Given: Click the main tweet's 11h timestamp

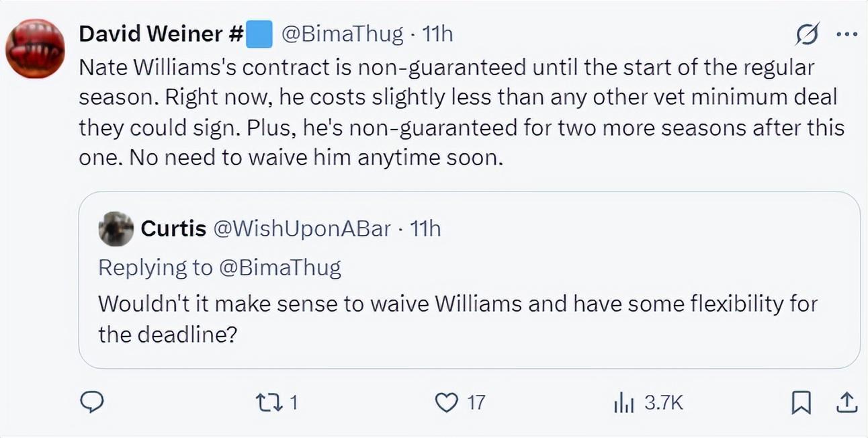Looking at the screenshot, I should coord(437,34).
